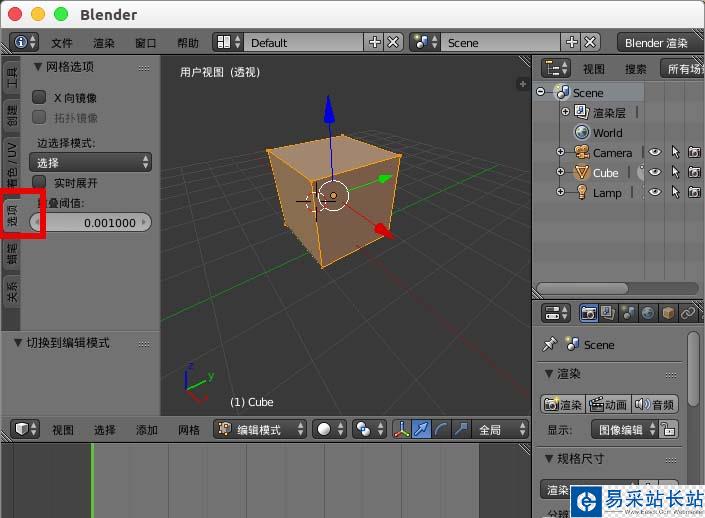The height and width of the screenshot is (518, 705).
Task: Delete the current scene with X icon
Action: coord(590,42)
